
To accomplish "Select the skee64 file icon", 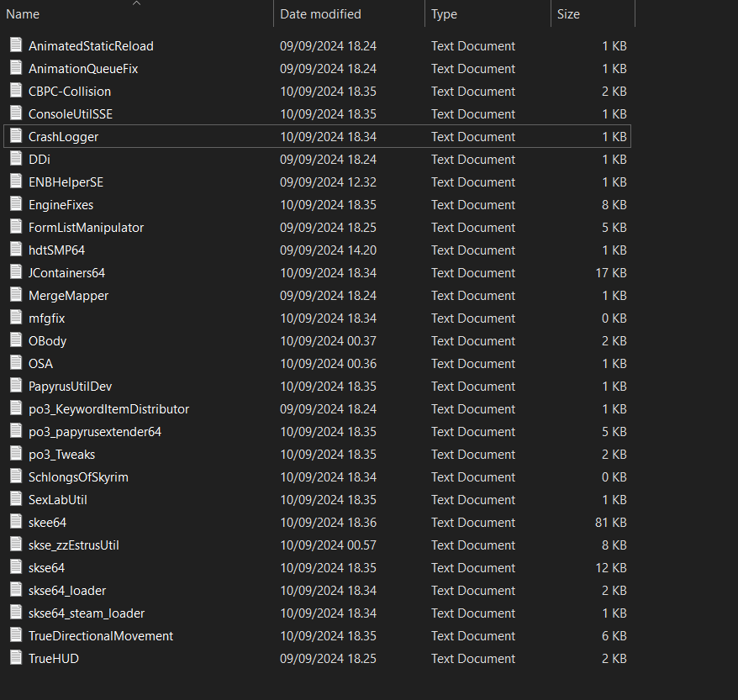I will pyautogui.click(x=16, y=522).
